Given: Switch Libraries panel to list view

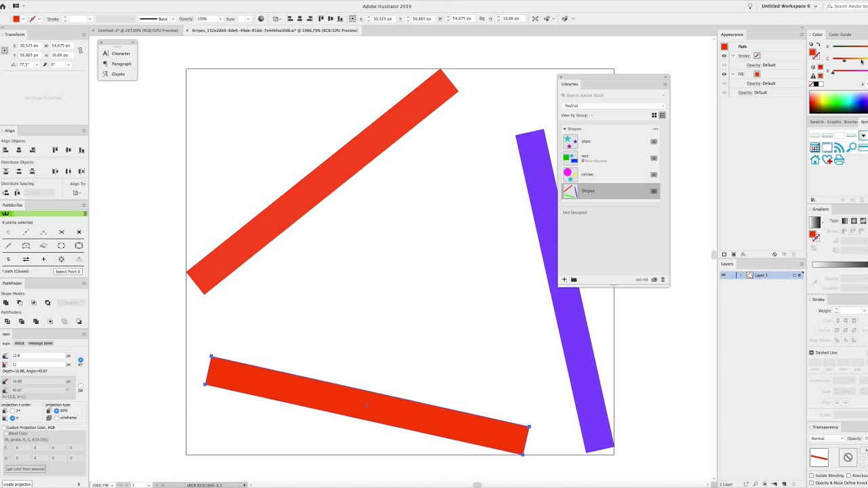Looking at the screenshot, I should 663,115.
